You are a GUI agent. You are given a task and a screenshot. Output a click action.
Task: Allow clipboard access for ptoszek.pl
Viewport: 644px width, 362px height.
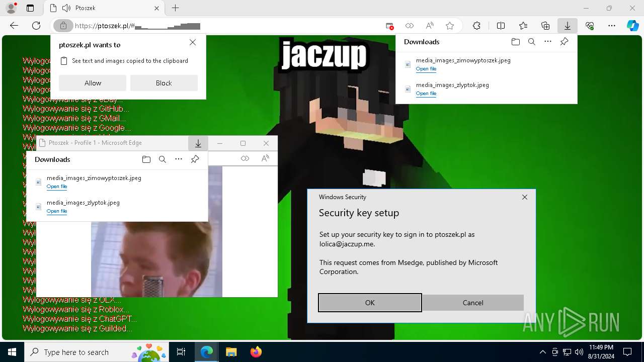tap(93, 83)
